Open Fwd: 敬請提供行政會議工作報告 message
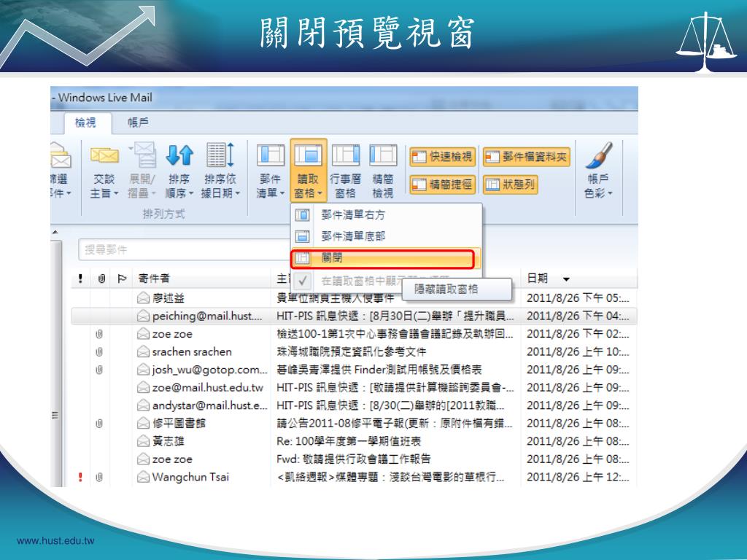The height and width of the screenshot is (560, 747). 354,459
